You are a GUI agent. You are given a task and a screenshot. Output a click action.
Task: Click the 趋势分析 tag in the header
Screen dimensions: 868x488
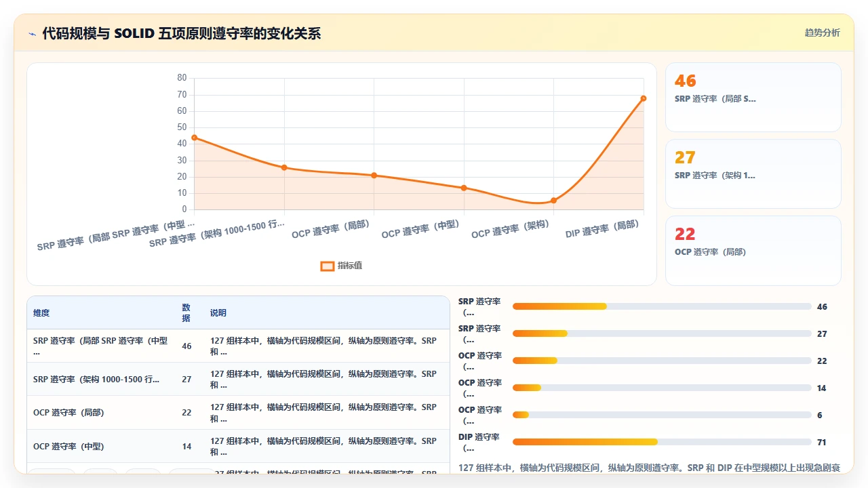(822, 33)
